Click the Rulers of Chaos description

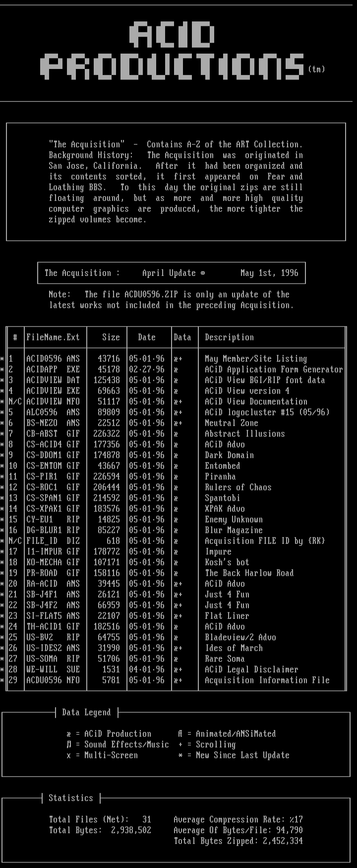[238, 487]
